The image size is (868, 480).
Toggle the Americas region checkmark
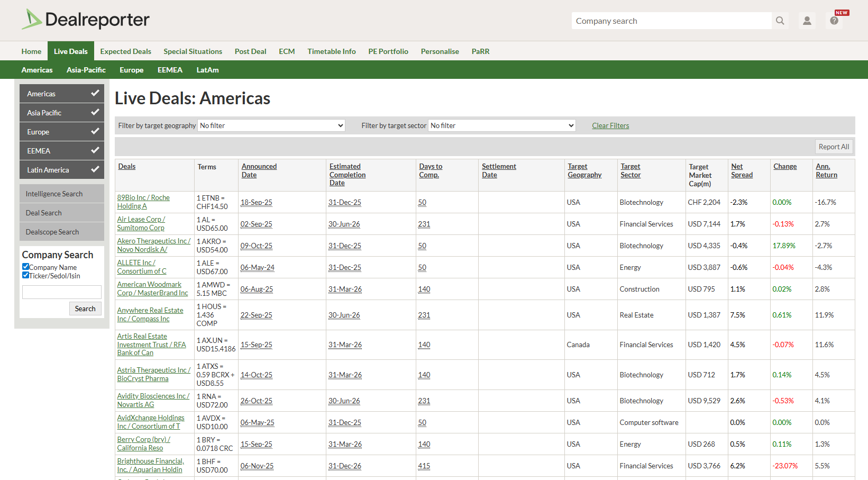point(95,93)
